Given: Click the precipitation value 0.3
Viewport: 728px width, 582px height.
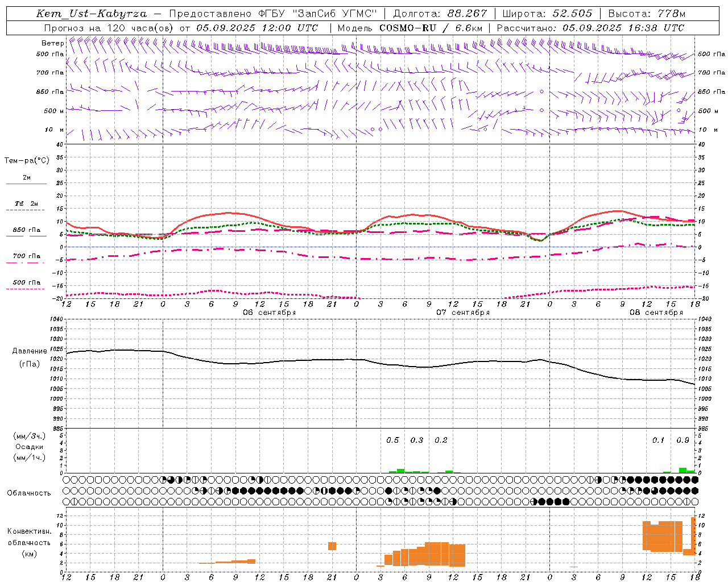Looking at the screenshot, I should 417,440.
